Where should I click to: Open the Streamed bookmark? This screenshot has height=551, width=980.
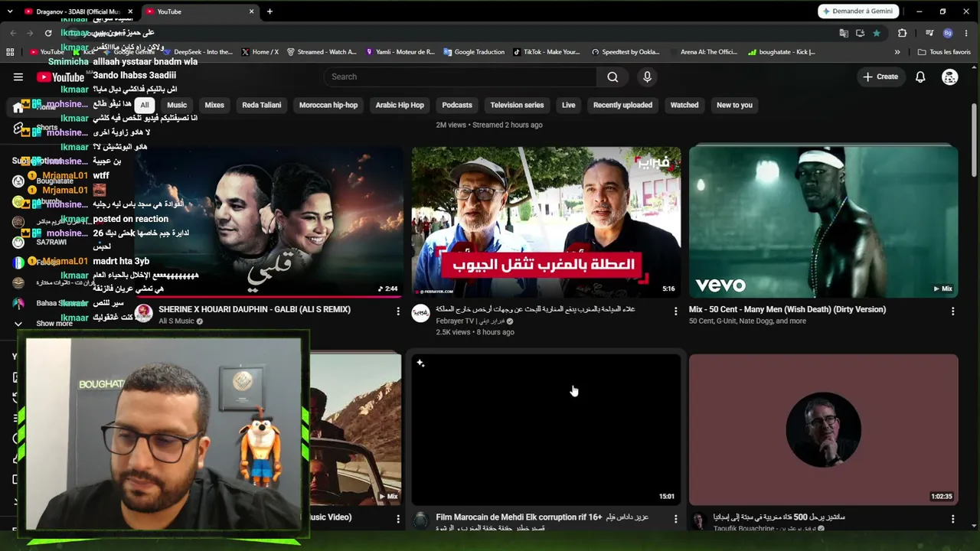coord(322,52)
